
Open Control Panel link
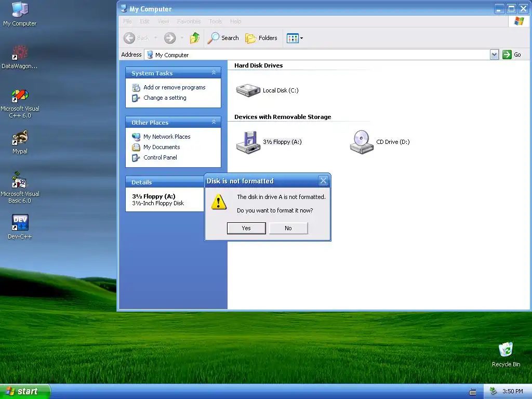tap(160, 157)
